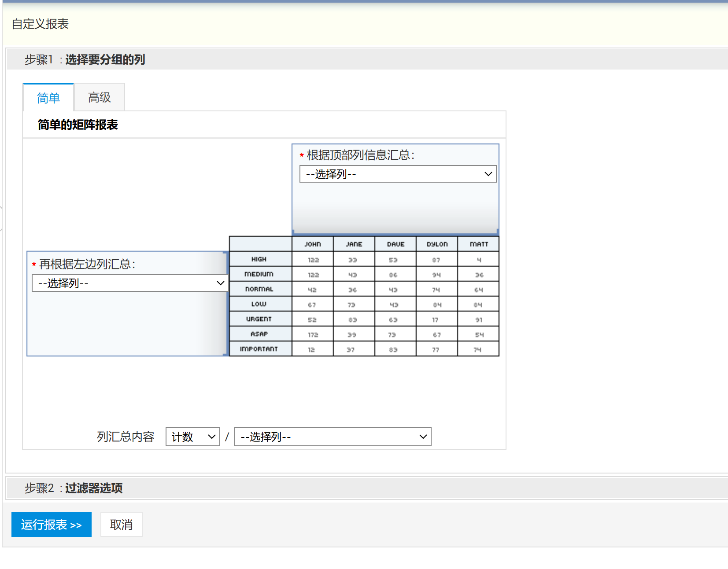Click the 简单的矩阵报表 heading
Viewport: 728px width, 569px height.
(78, 125)
